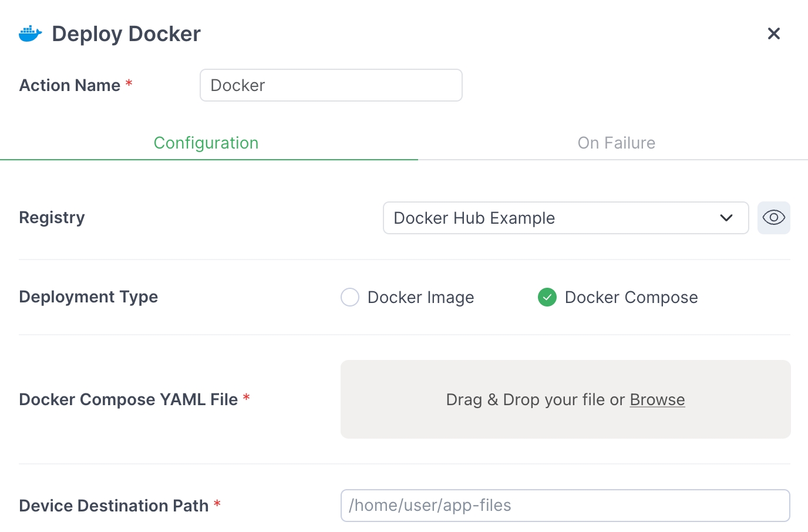Click the Registry field label
The width and height of the screenshot is (808, 532).
pos(52,217)
